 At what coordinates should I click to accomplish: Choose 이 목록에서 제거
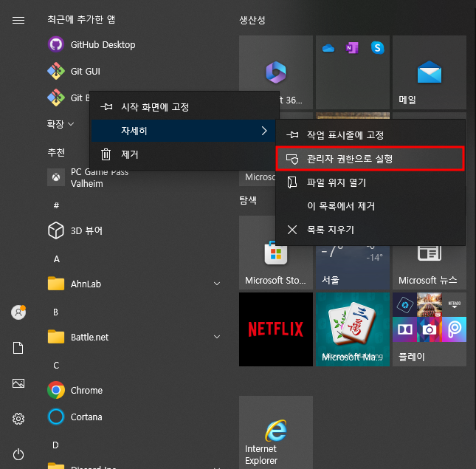pyautogui.click(x=370, y=206)
